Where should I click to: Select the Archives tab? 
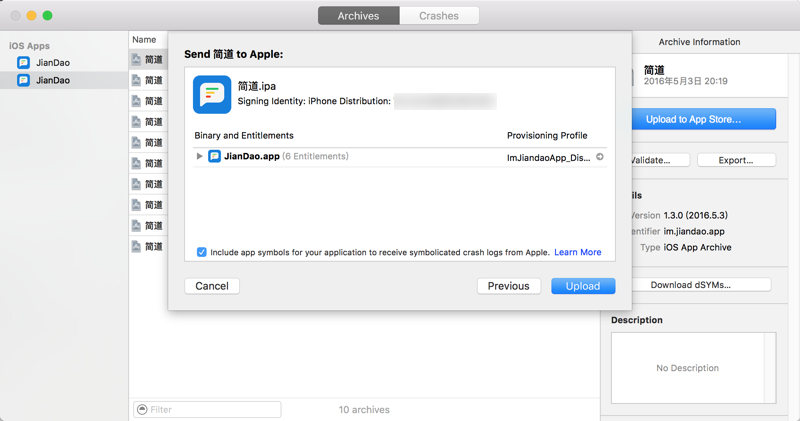point(358,16)
